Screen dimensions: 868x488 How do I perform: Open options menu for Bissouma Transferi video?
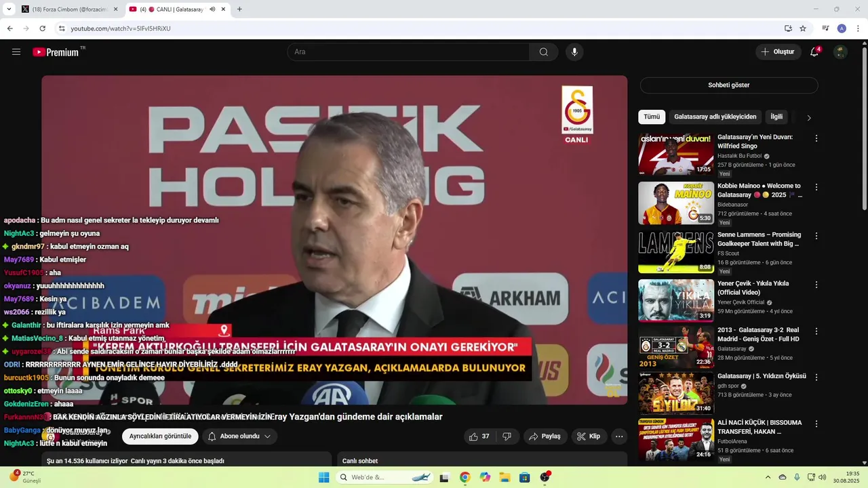[816, 424]
